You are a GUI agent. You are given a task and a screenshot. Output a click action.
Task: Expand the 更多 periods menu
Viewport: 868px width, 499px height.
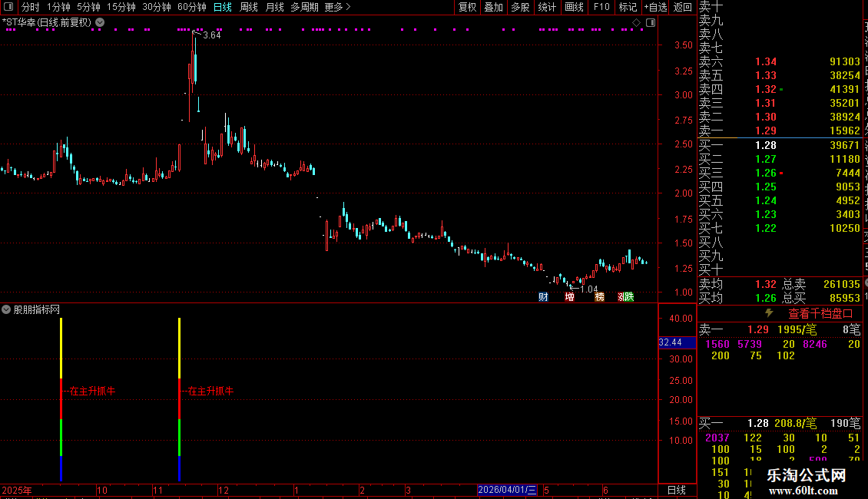pos(337,7)
